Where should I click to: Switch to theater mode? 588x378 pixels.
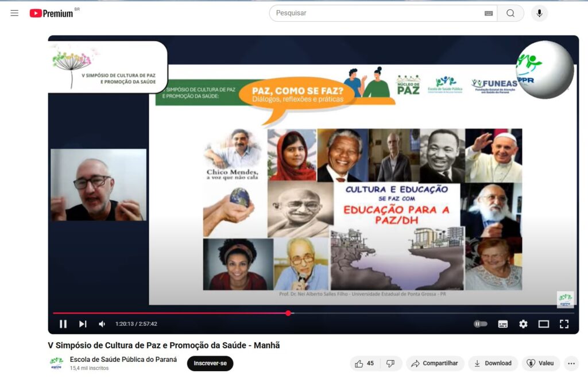coord(543,324)
